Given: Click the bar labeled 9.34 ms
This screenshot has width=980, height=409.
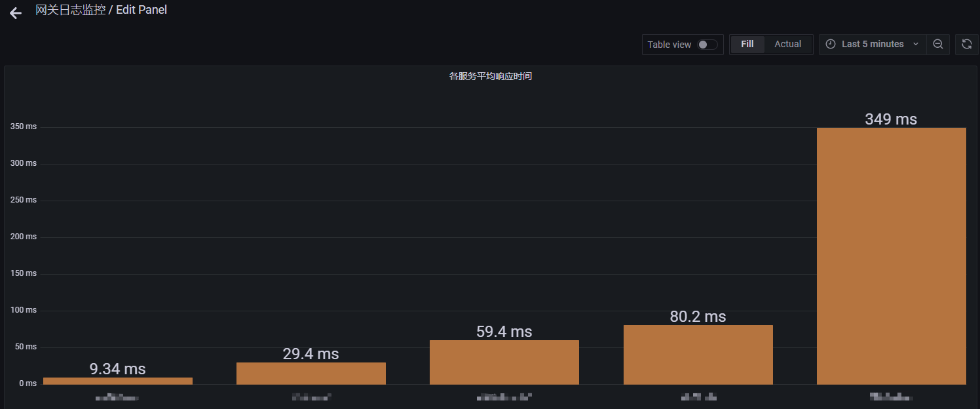Looking at the screenshot, I should (x=117, y=380).
